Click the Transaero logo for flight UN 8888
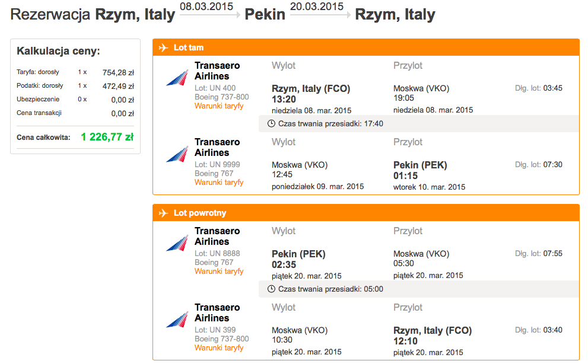 tap(177, 243)
